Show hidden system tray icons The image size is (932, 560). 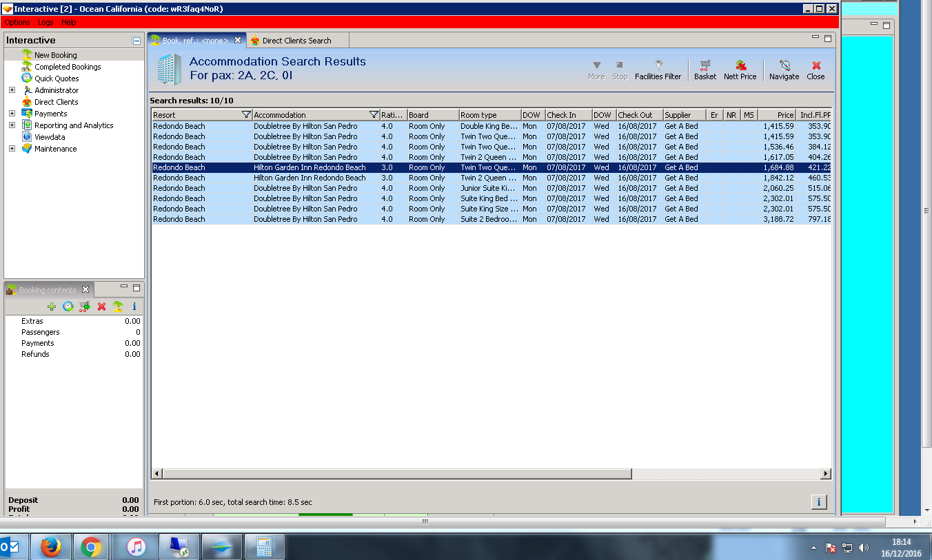click(814, 548)
